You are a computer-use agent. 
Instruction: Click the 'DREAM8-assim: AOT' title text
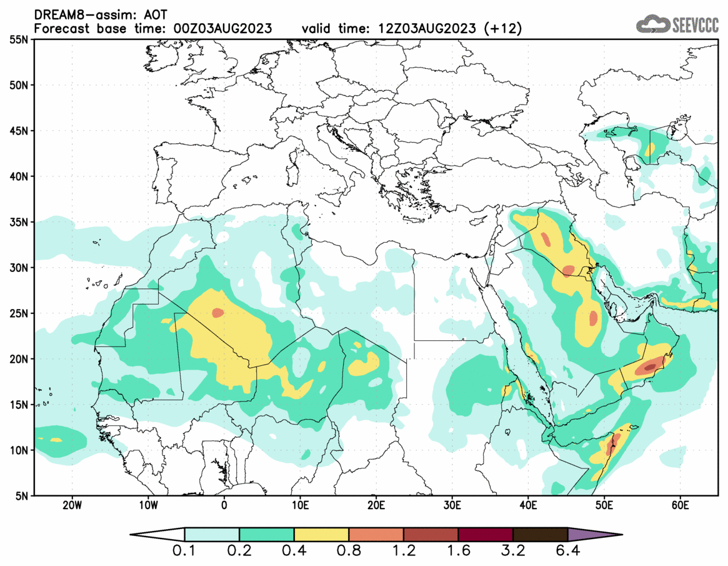pos(100,15)
